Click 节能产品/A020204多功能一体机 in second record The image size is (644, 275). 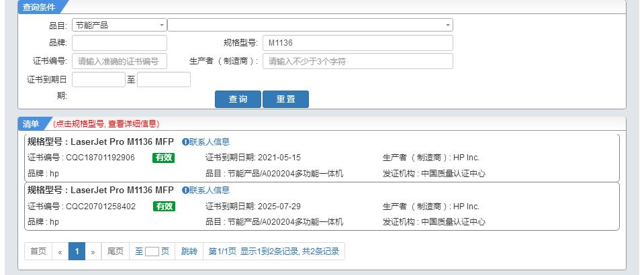click(x=285, y=222)
